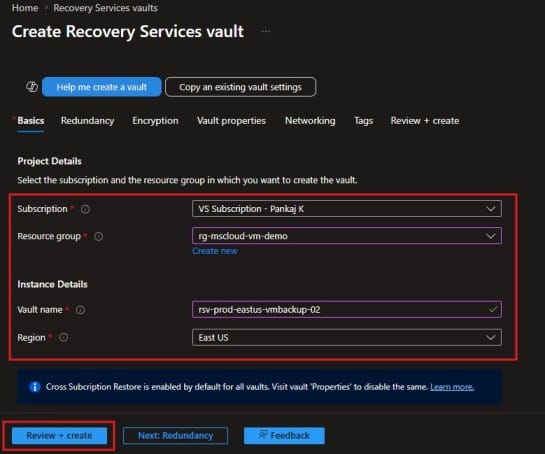Open the ellipsis menu next to page title

(266, 31)
